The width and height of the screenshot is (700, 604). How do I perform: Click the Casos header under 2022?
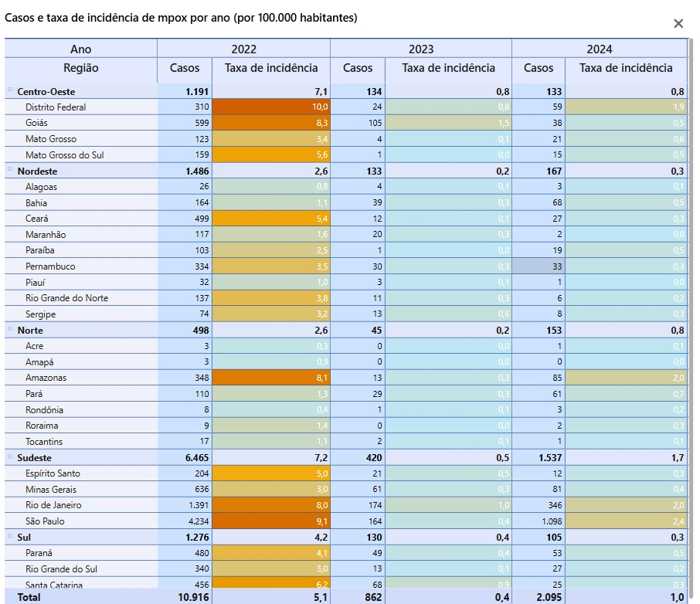tap(184, 68)
